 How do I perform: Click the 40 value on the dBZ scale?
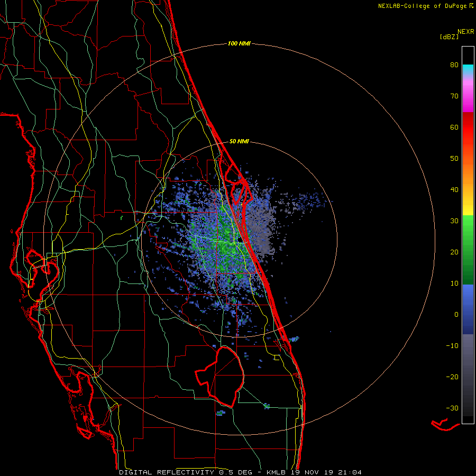pos(454,190)
